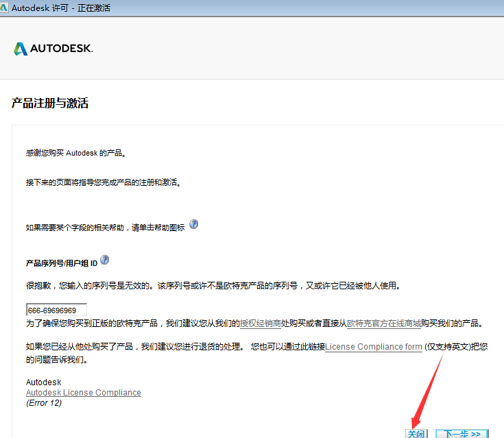The width and height of the screenshot is (504, 438).
Task: Click the help icon after 请单击帮助图标
Action: click(194, 224)
